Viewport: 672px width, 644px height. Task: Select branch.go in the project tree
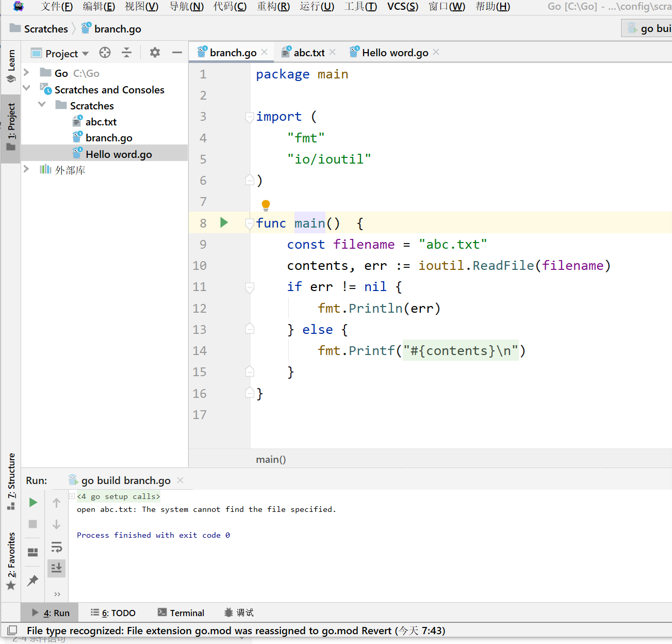pos(109,138)
